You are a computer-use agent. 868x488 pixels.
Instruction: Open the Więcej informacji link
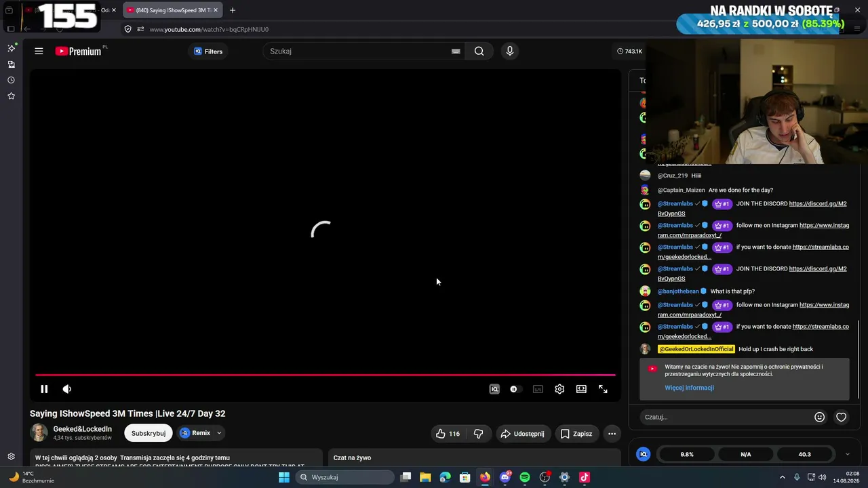coord(689,388)
